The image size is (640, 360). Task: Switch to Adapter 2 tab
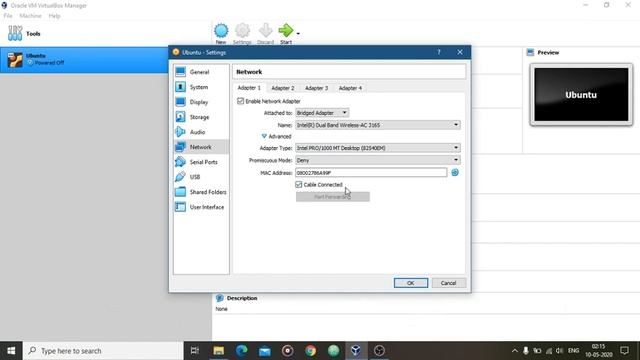(x=282, y=88)
